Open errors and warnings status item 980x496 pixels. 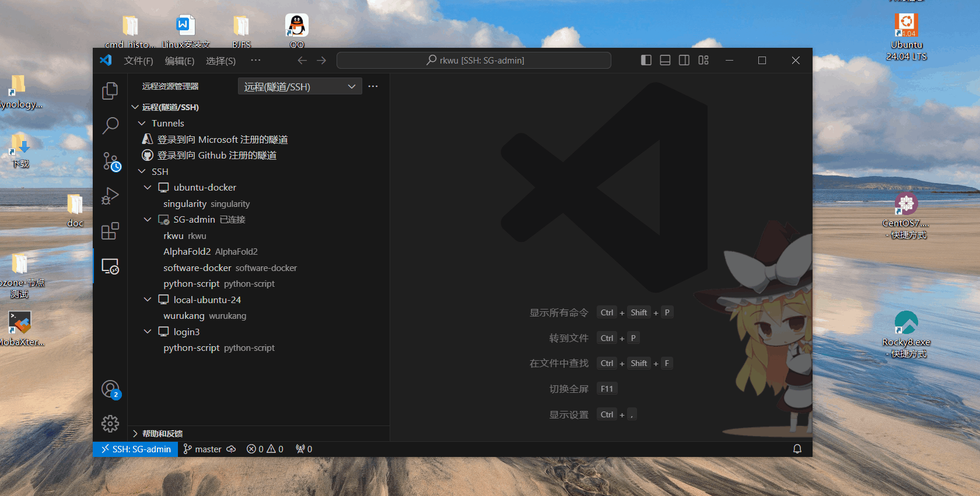pos(265,449)
